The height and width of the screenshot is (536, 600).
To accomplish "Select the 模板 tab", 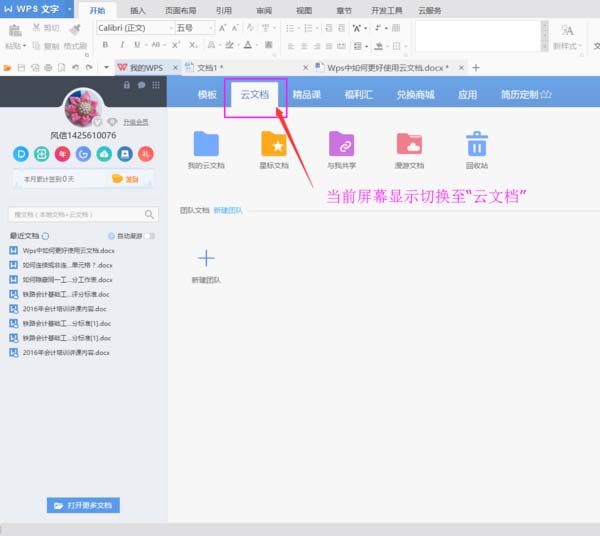I will pyautogui.click(x=207, y=94).
